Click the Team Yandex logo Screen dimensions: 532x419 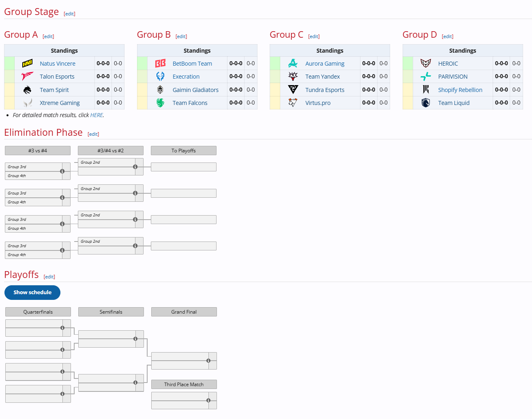[293, 77]
